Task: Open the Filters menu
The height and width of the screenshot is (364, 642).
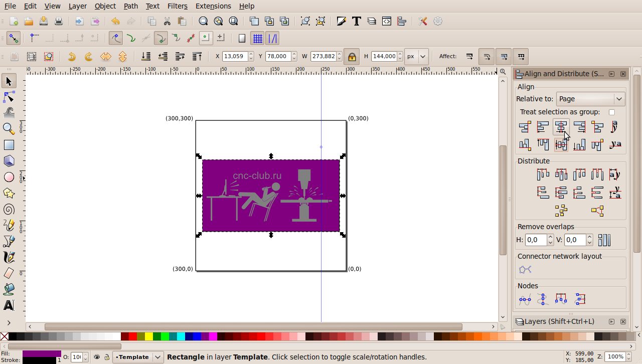Action: pyautogui.click(x=178, y=6)
